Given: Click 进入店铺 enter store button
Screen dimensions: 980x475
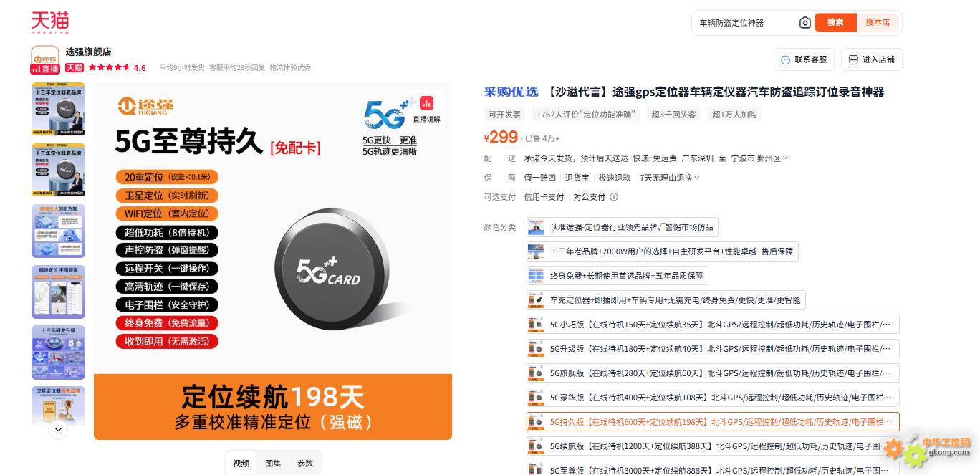Looking at the screenshot, I should click(x=872, y=59).
